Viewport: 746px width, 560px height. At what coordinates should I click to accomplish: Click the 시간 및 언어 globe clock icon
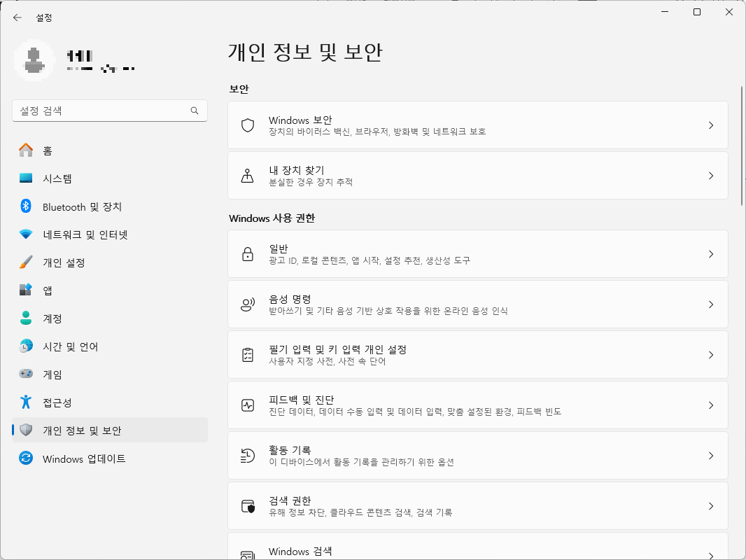click(x=26, y=346)
